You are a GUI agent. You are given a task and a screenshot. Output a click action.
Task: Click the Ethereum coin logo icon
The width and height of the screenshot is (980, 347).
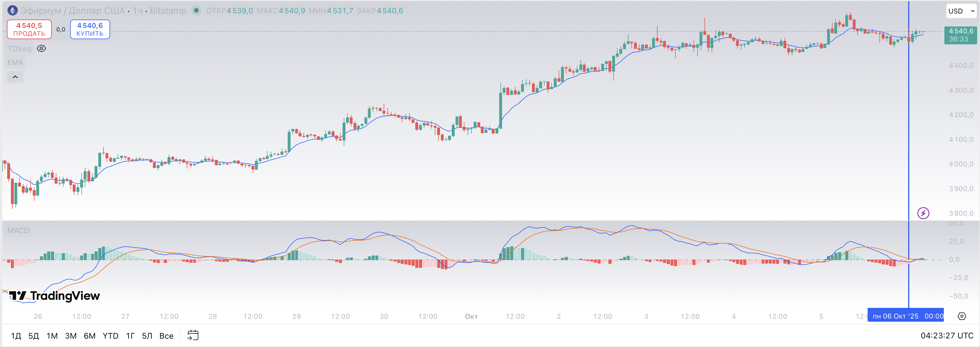tap(13, 11)
